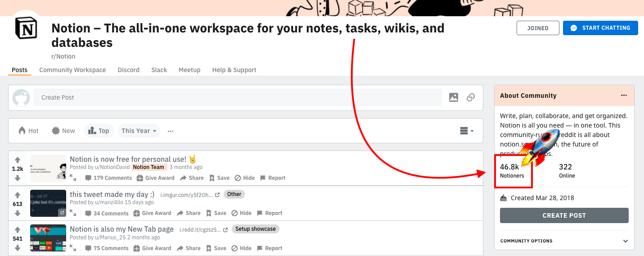Screen dimensions: 644x256
Task: Click the Create Post text field
Action: pyautogui.click(x=237, y=97)
